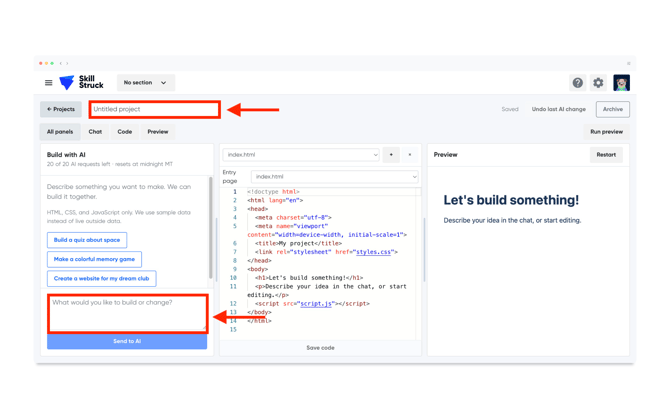Switch to the Chat tab
This screenshot has height=418, width=670.
tap(95, 132)
